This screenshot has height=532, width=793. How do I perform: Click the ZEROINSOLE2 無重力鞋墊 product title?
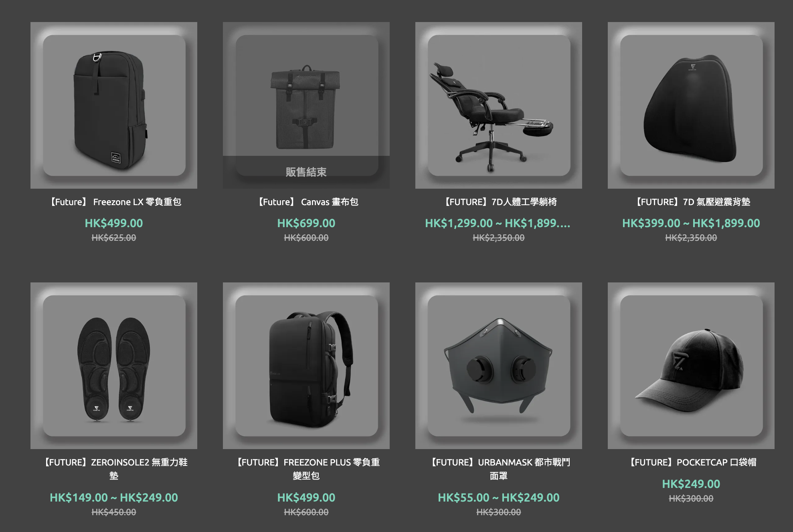coord(114,469)
